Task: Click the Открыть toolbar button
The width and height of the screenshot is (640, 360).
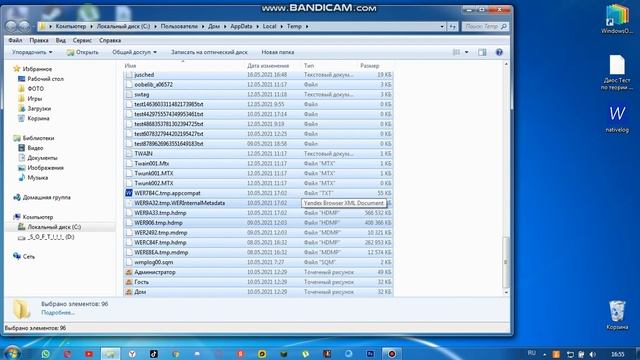Action: tap(83, 52)
